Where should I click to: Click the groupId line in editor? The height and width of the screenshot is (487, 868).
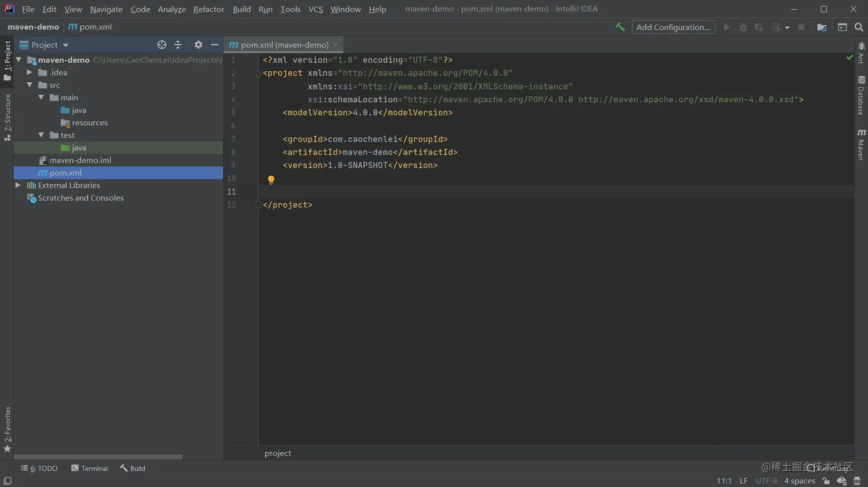(x=365, y=139)
